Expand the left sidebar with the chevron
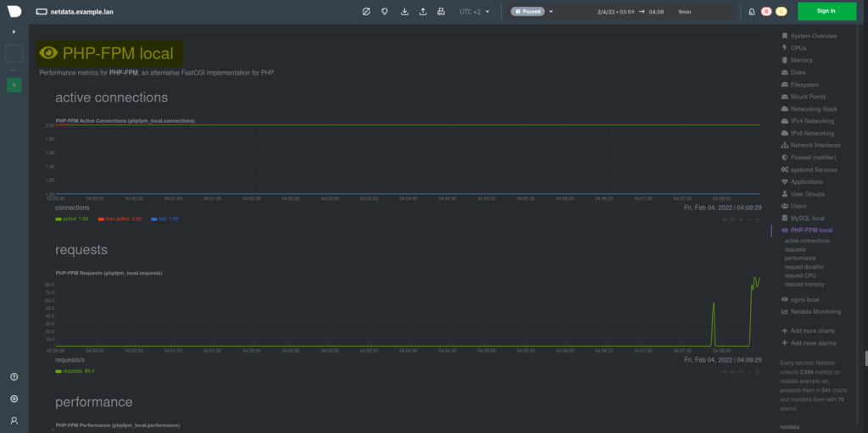This screenshot has width=868, height=433. 14,31
